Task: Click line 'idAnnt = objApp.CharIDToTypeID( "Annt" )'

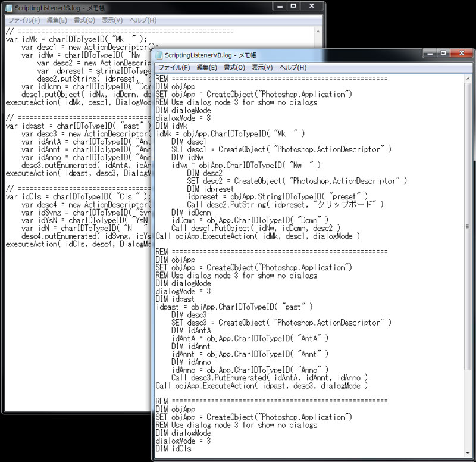Action: [x=250, y=354]
